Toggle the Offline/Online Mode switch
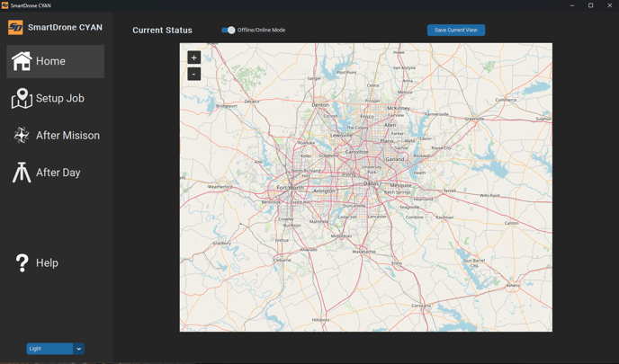Viewport: 619px width, 364px height. 229,30
